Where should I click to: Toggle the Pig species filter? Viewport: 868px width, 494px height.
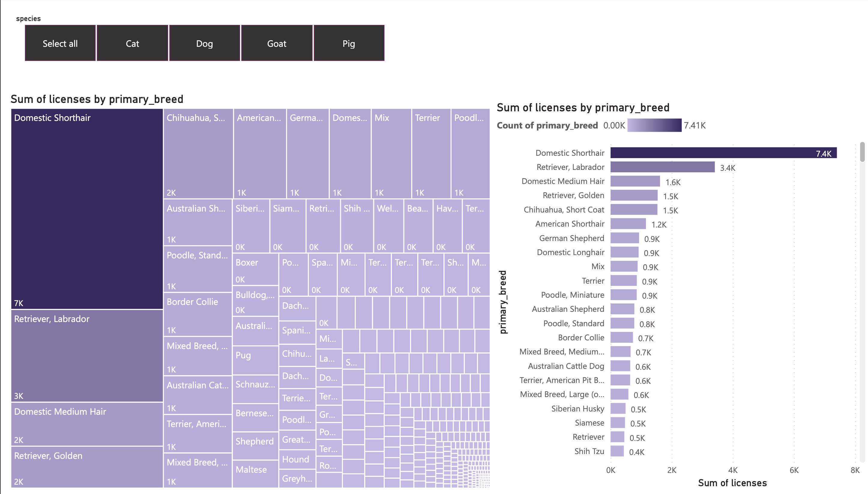click(x=349, y=43)
